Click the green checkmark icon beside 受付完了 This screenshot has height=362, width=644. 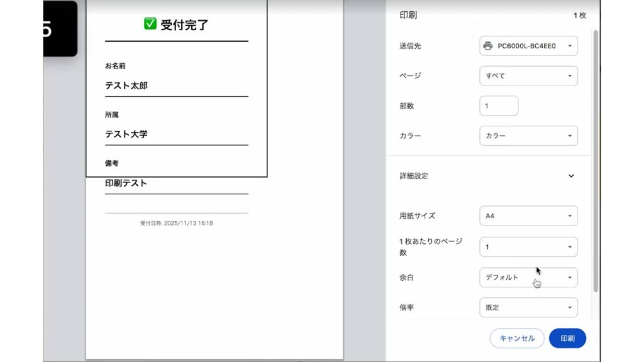(x=150, y=24)
